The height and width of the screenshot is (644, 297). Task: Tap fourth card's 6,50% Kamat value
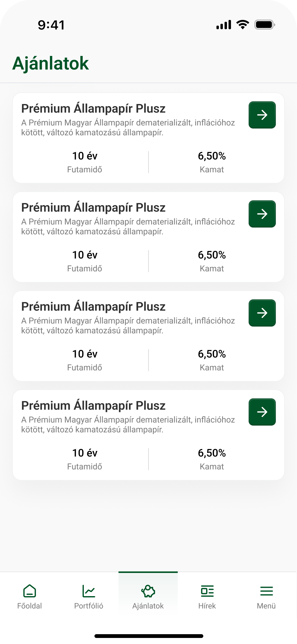tap(212, 453)
